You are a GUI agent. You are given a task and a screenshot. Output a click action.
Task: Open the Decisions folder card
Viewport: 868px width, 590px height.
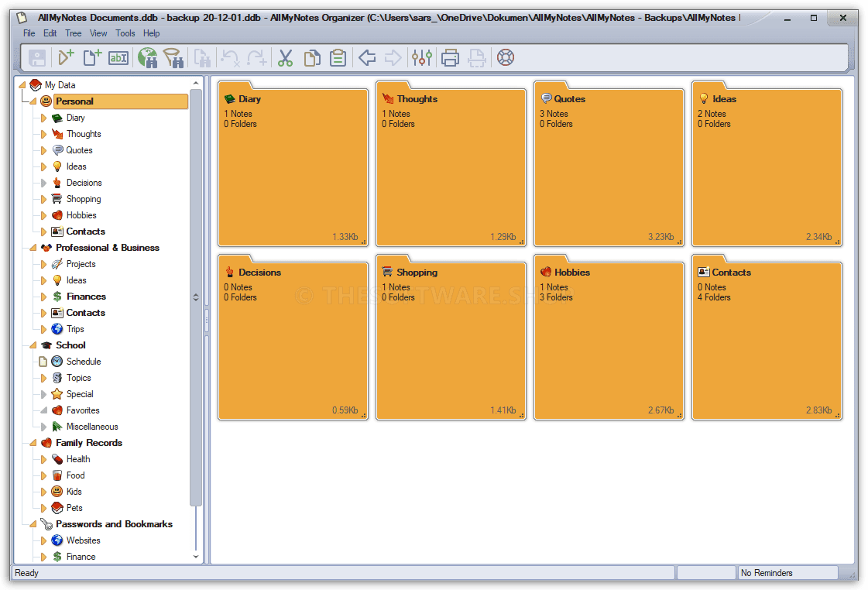coord(293,337)
